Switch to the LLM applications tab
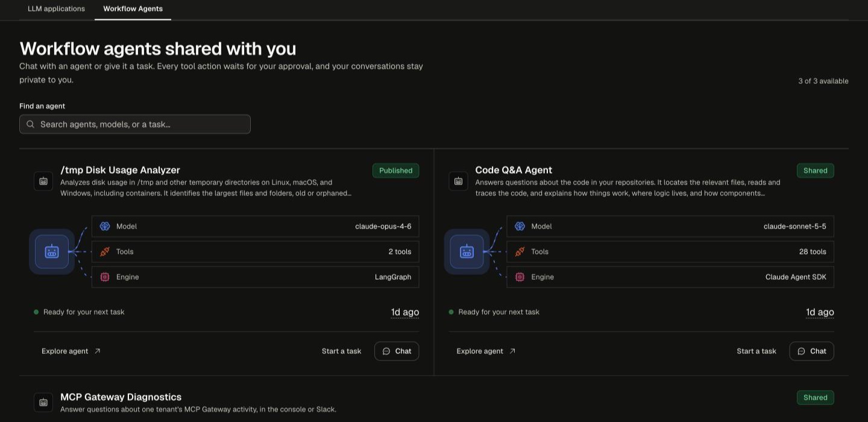 coord(56,9)
